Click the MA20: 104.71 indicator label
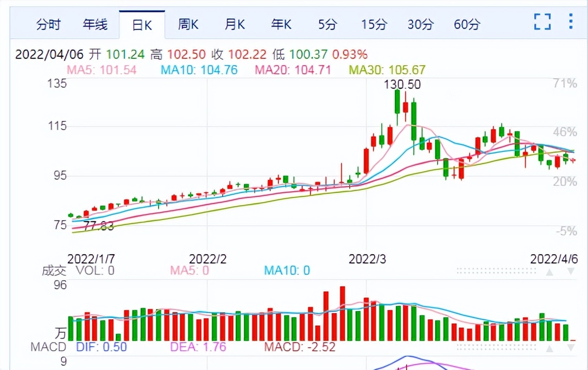 [293, 70]
